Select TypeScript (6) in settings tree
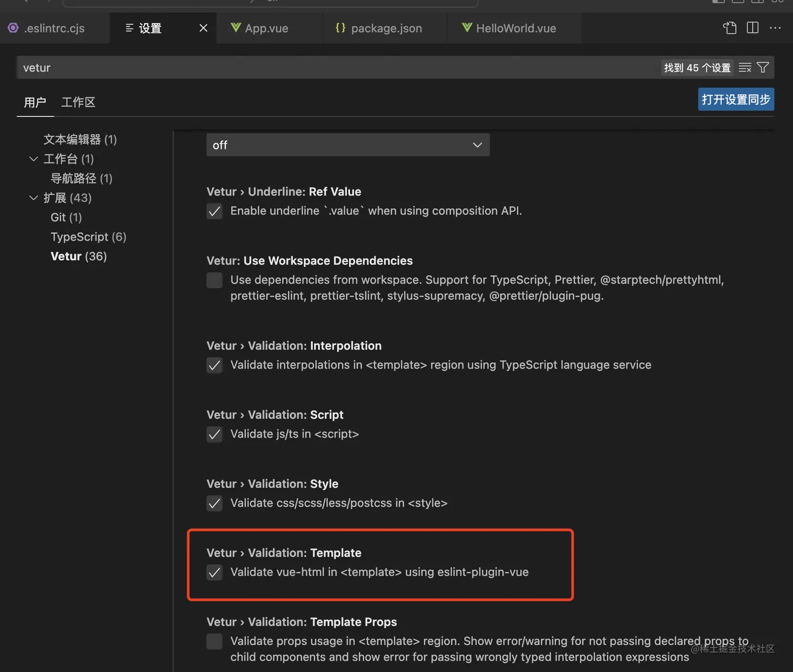Viewport: 793px width, 672px height. (89, 237)
